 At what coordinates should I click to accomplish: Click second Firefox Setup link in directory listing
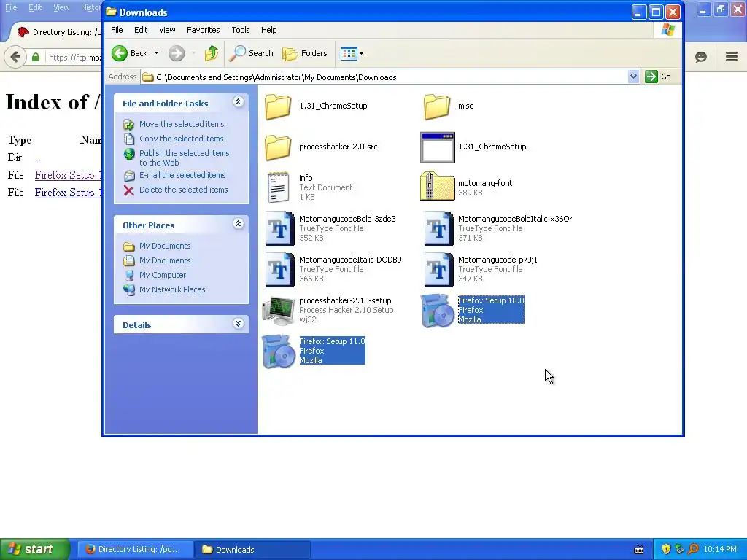pos(68,192)
